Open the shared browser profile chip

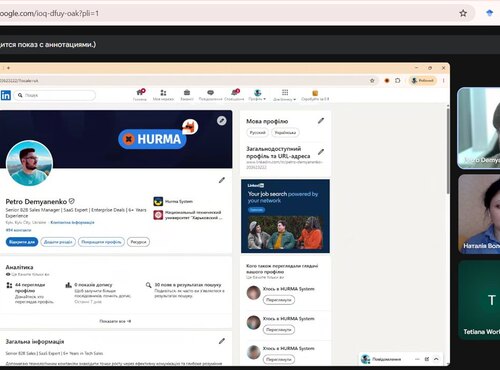[x=423, y=80]
